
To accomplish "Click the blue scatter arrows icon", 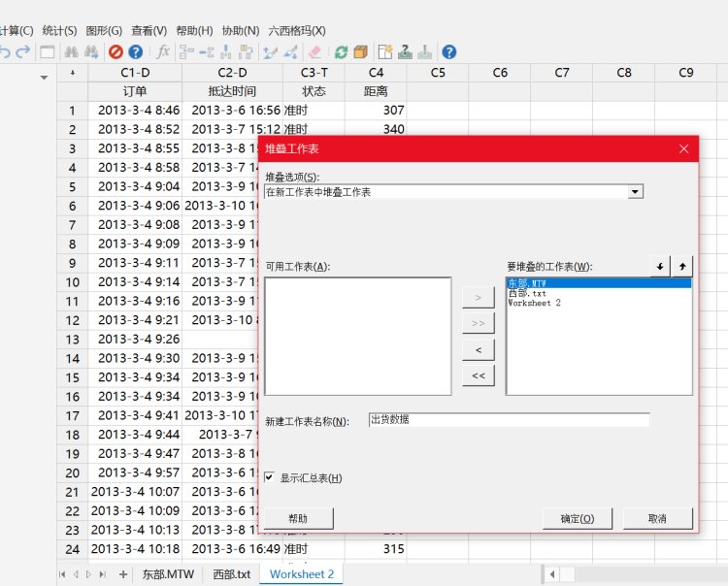I will click(x=270, y=52).
